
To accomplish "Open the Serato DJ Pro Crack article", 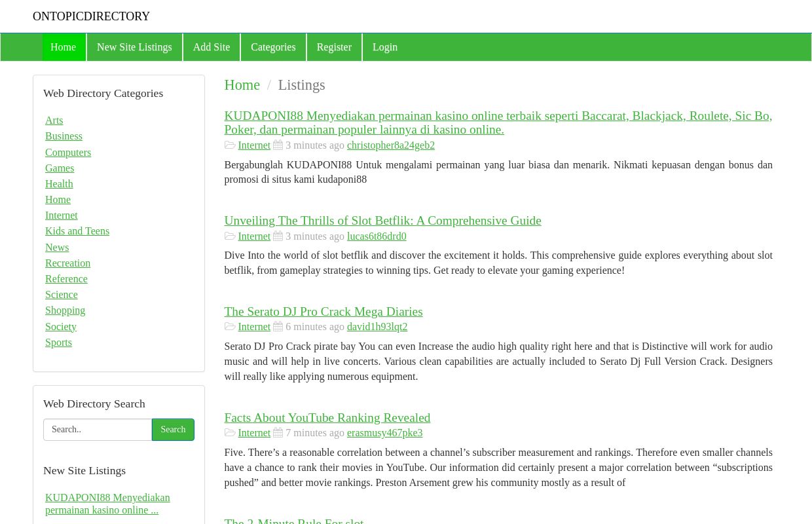I will tap(323, 311).
